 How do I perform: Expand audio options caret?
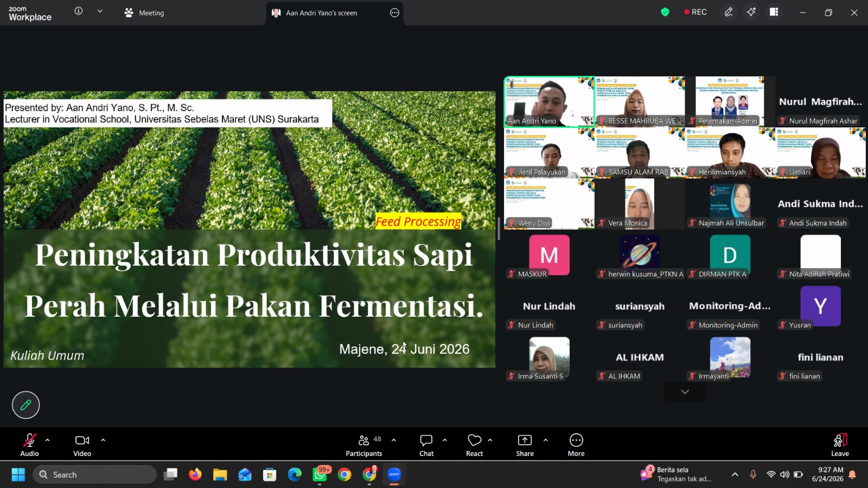click(x=48, y=440)
